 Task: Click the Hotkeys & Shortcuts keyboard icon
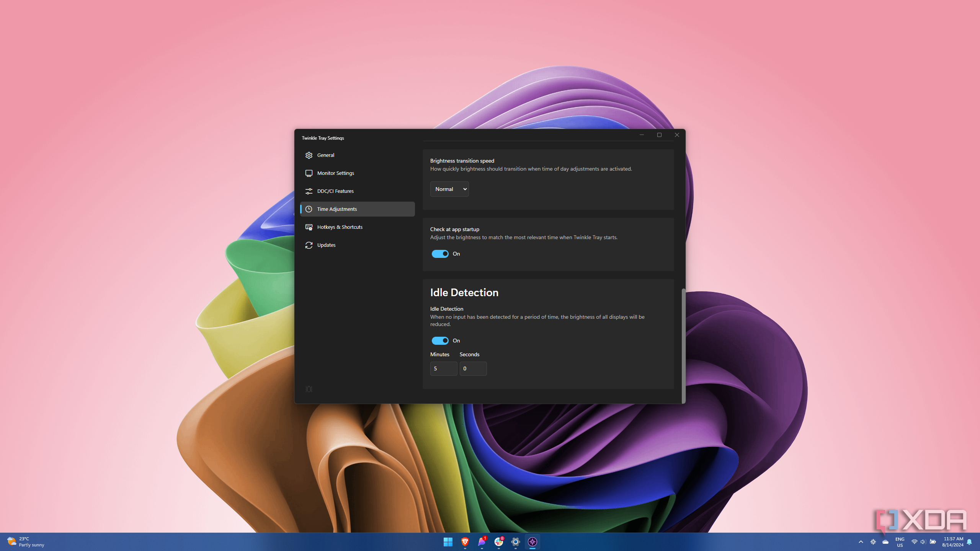309,227
